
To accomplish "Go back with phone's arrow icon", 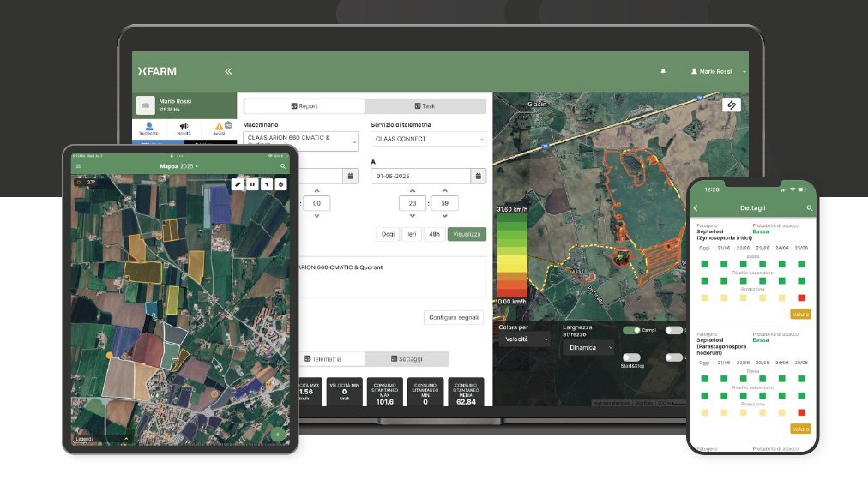I will click(x=696, y=208).
